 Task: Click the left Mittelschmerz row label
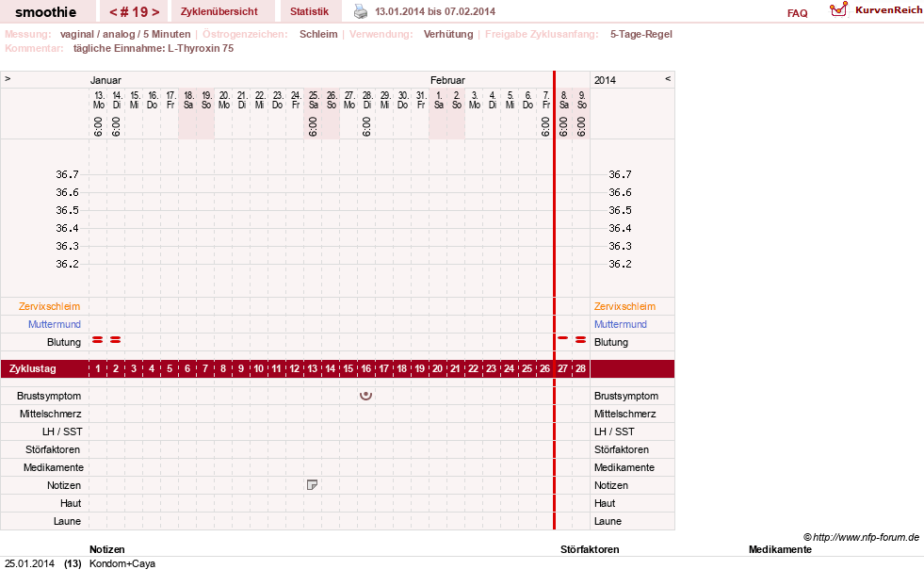(50, 414)
